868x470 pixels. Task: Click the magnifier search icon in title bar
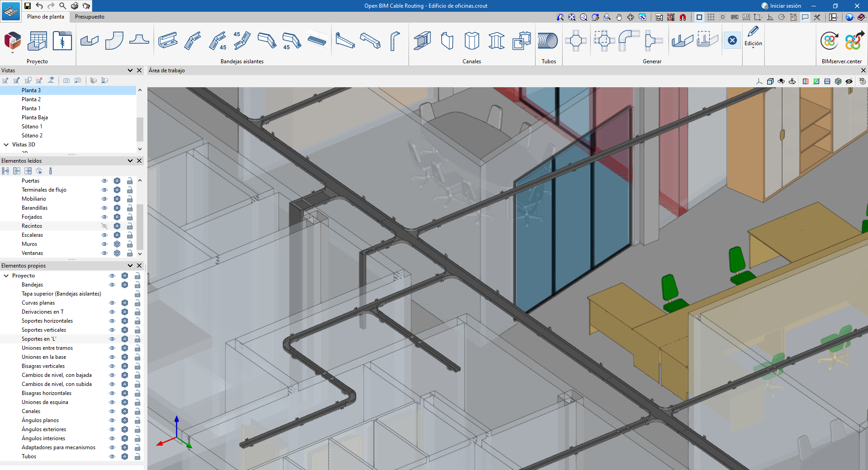click(x=63, y=6)
